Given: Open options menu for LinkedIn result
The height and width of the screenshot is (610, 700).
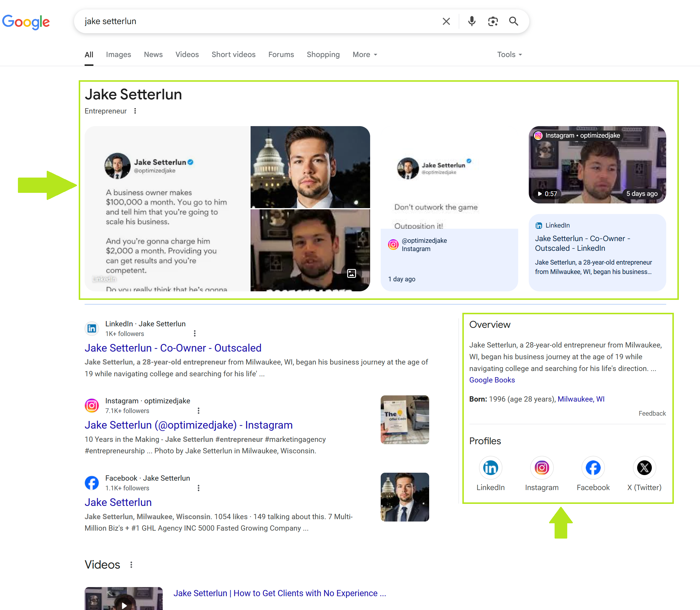Looking at the screenshot, I should (194, 334).
